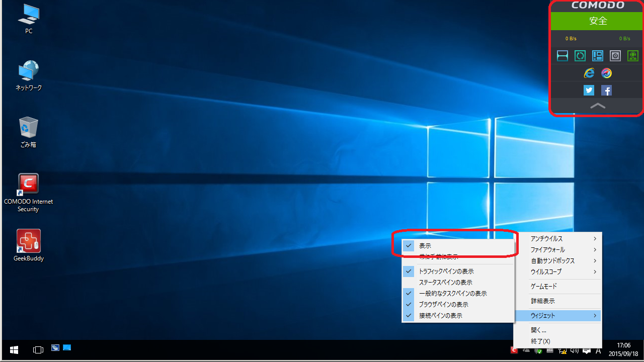The width and height of the screenshot is (644, 362).
Task: Choose 開く... in the tray menu
Action: point(557,330)
